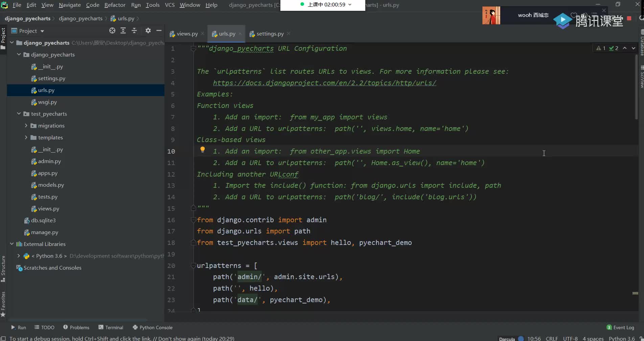Toggle the Structure side tool tab
Screen dimensions: 644x341
(x=3, y=269)
